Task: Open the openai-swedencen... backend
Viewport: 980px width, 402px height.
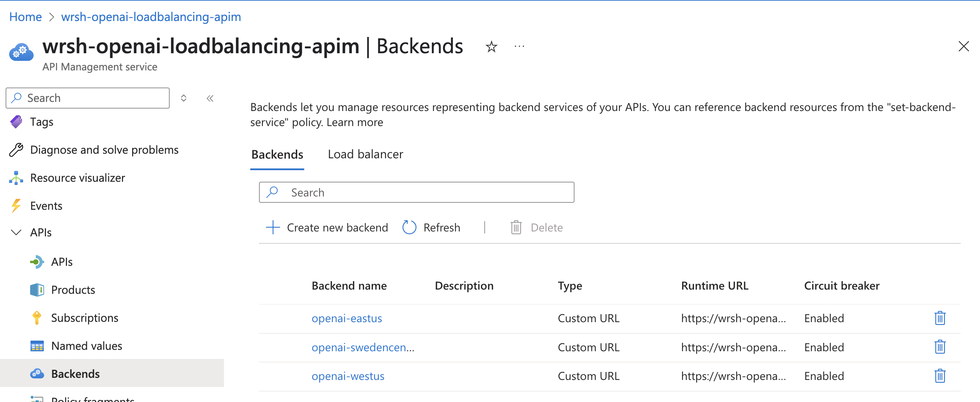Action: pyautogui.click(x=362, y=347)
